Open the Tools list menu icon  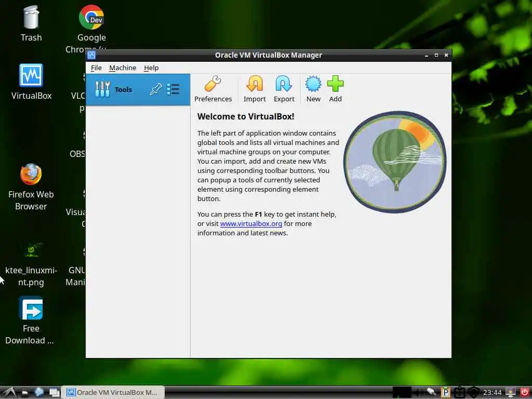pos(173,89)
